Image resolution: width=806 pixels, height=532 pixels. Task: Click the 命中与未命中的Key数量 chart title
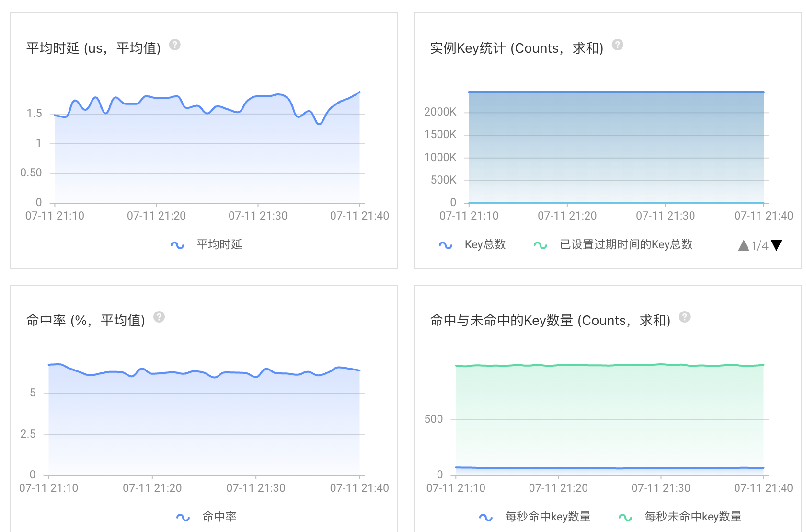[x=550, y=320]
